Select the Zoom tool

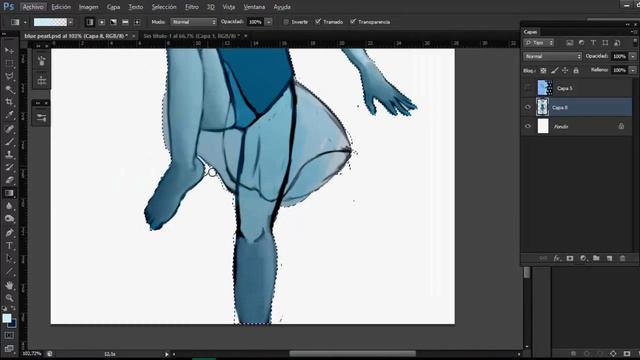point(9,298)
